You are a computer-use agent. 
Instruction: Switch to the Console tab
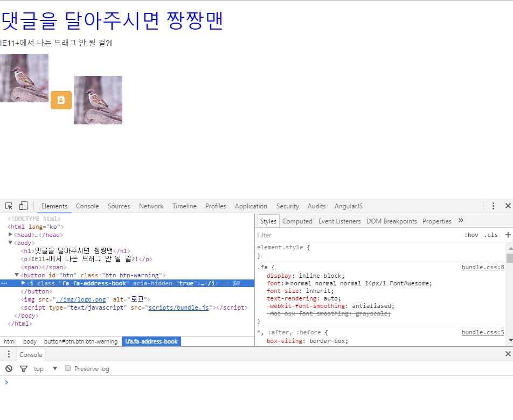tap(87, 206)
